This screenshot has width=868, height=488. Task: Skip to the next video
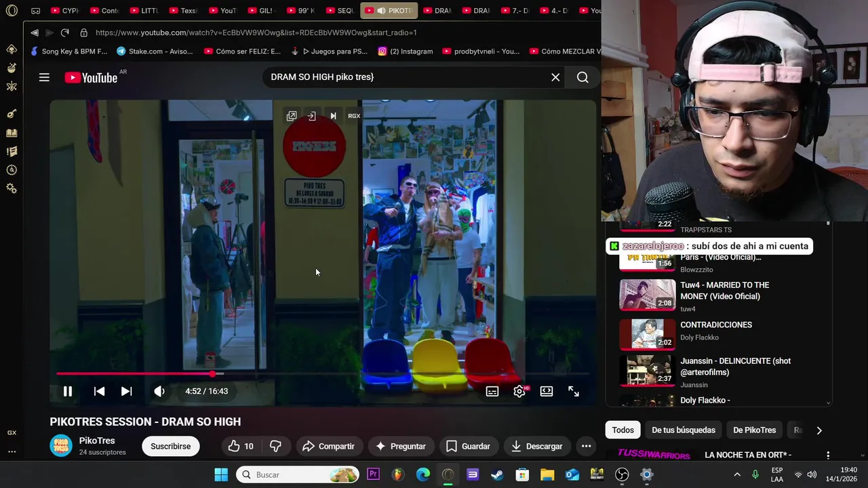[126, 391]
